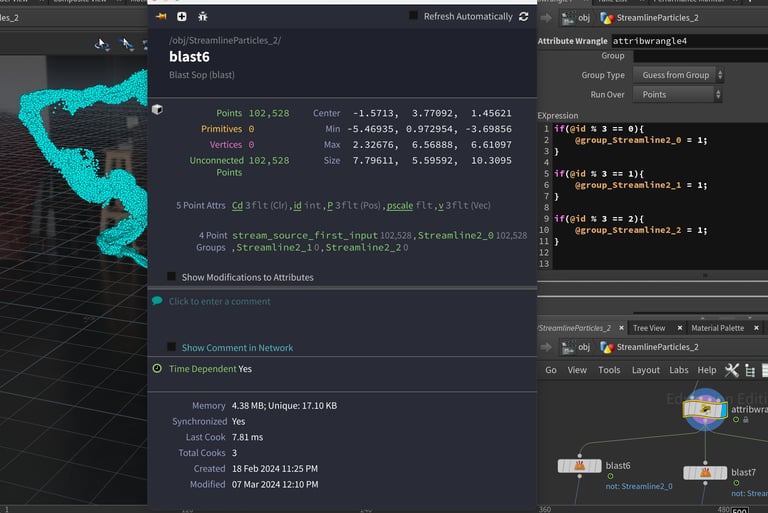Image resolution: width=768 pixels, height=513 pixels.
Task: Open the Help menu in network editor
Action: (x=707, y=370)
